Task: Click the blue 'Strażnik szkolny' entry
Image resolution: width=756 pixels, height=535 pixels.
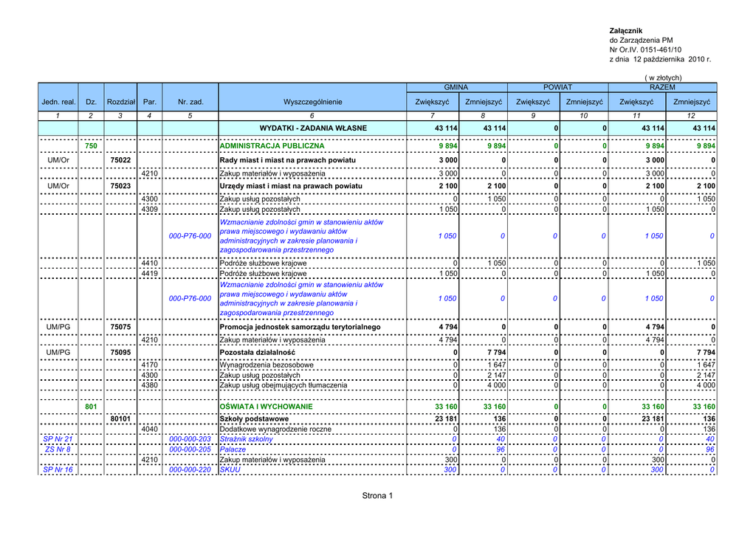Action: point(247,439)
